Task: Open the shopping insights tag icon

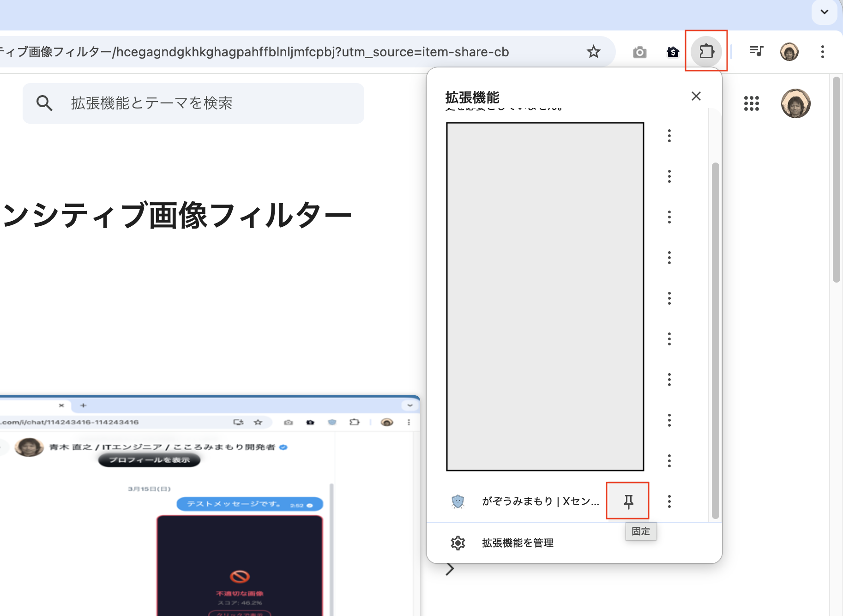Action: click(x=673, y=52)
